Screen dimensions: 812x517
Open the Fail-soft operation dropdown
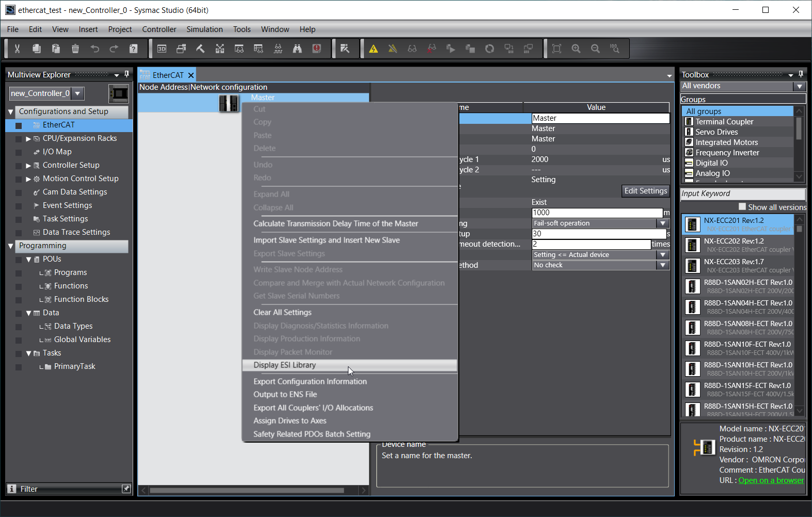[663, 223]
